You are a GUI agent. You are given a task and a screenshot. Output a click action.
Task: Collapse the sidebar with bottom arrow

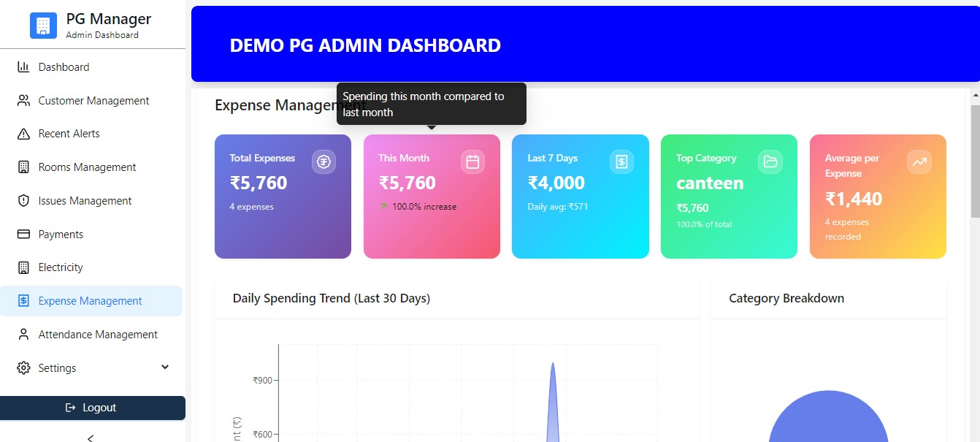pyautogui.click(x=90, y=436)
